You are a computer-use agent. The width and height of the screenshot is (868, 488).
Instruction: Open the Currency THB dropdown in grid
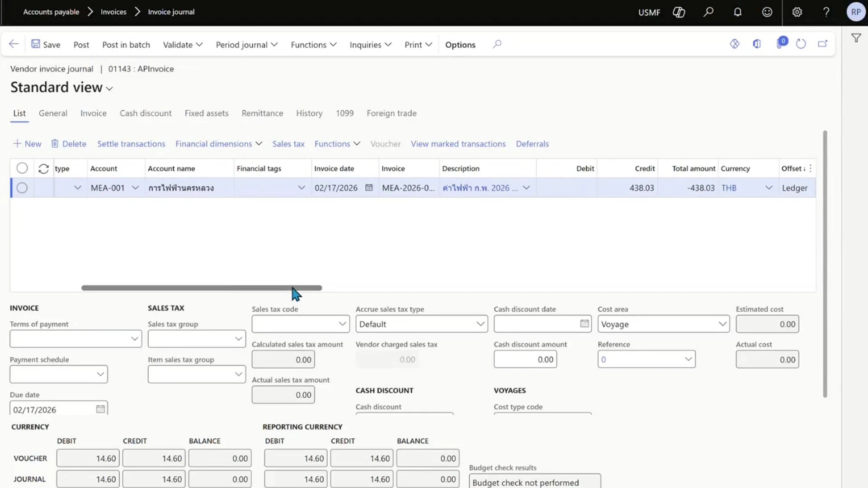click(769, 188)
